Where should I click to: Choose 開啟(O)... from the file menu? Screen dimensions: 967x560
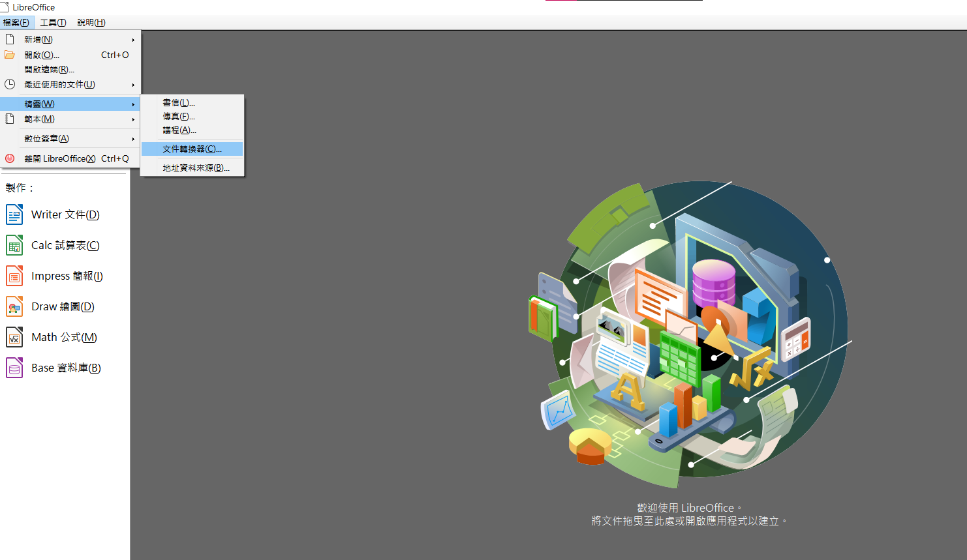pos(70,55)
